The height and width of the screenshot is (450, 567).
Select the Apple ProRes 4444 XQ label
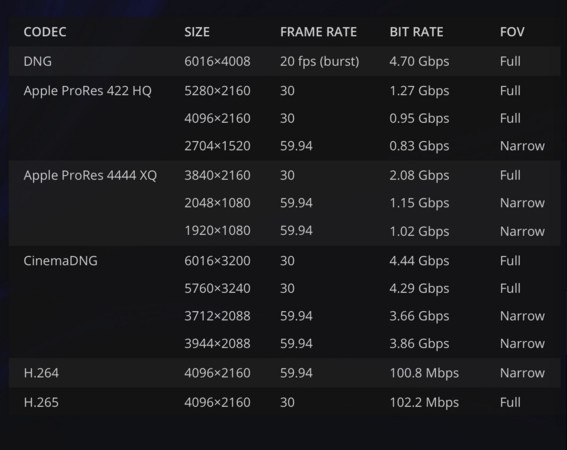coord(90,175)
